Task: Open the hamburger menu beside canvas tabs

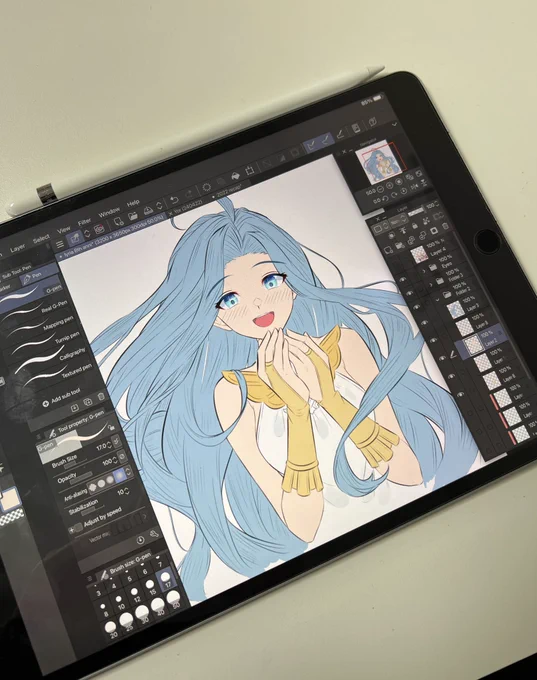Action: point(60,245)
